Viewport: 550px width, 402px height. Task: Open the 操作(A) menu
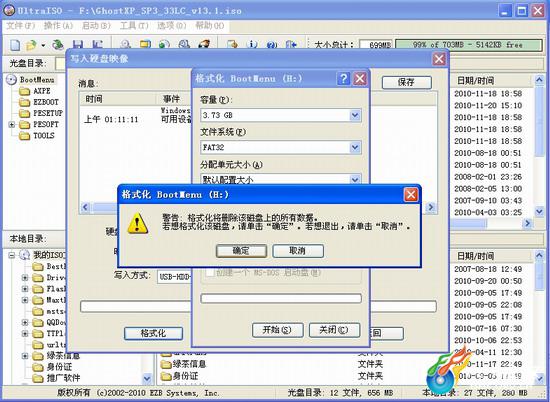tap(58, 26)
